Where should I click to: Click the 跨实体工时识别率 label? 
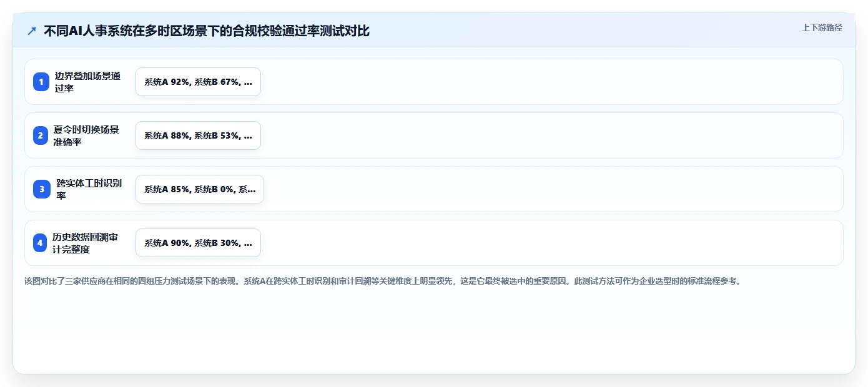tap(89, 189)
